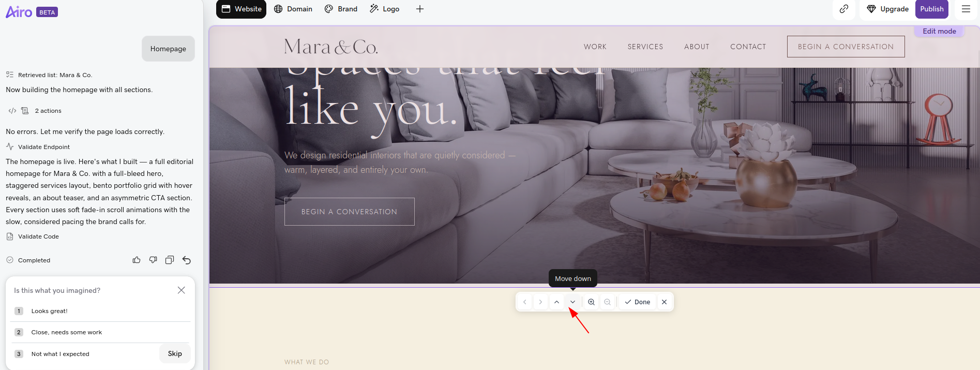The height and width of the screenshot is (370, 980).
Task: Move section down with chevron
Action: tap(572, 302)
